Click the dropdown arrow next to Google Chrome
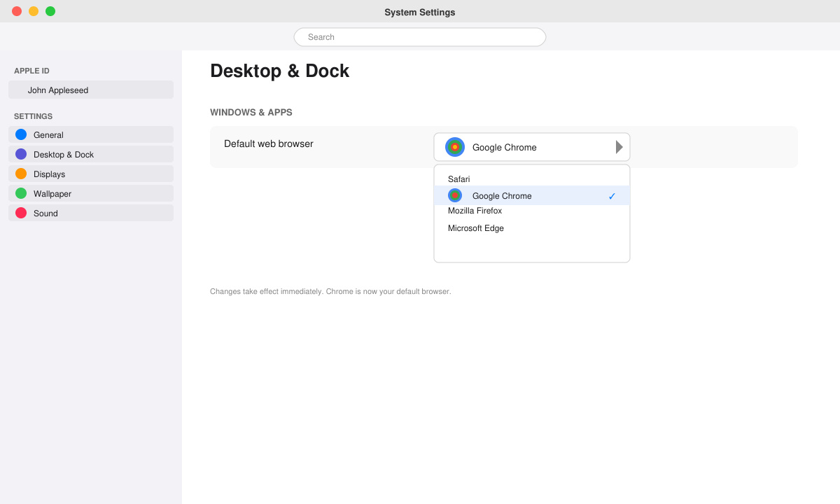Screen dimensions: 840x504 pyautogui.click(x=619, y=147)
